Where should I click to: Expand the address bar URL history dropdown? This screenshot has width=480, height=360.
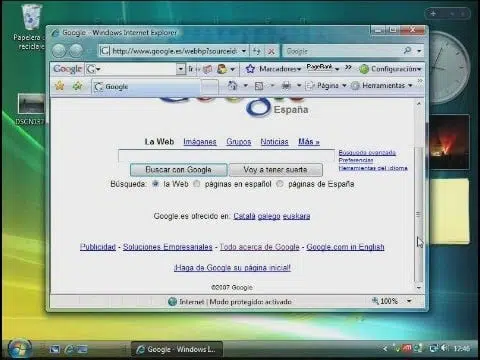[x=244, y=51]
